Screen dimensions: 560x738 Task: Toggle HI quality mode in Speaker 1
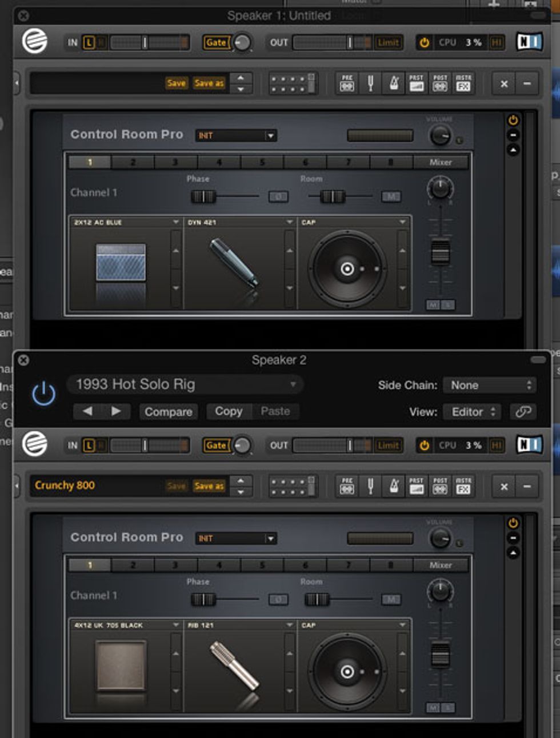point(496,42)
